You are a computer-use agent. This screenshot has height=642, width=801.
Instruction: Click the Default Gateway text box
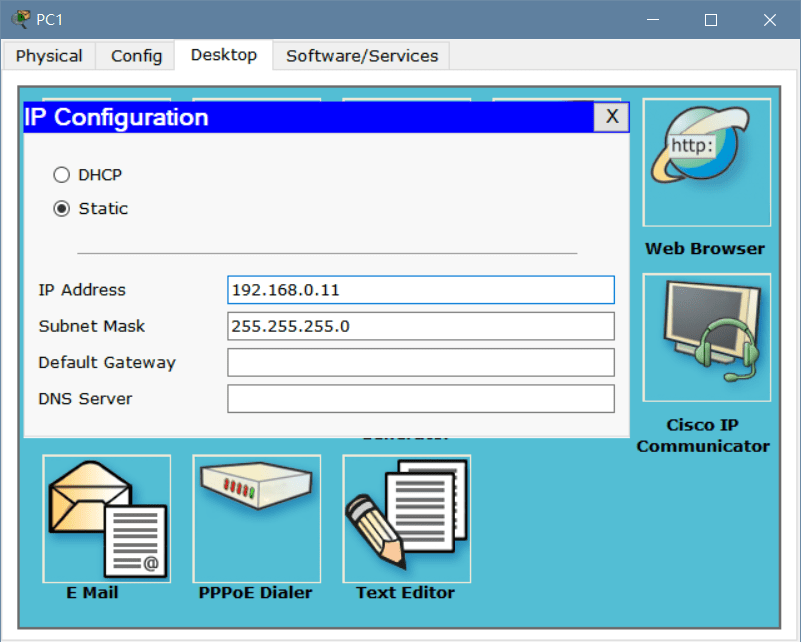420,362
